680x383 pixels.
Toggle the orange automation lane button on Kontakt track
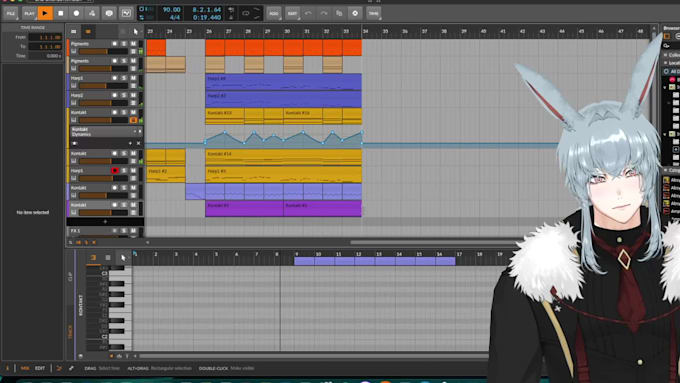pyautogui.click(x=134, y=120)
